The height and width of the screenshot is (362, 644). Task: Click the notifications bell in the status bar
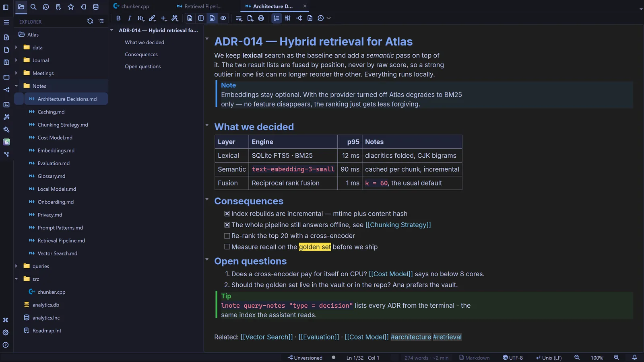point(634,358)
